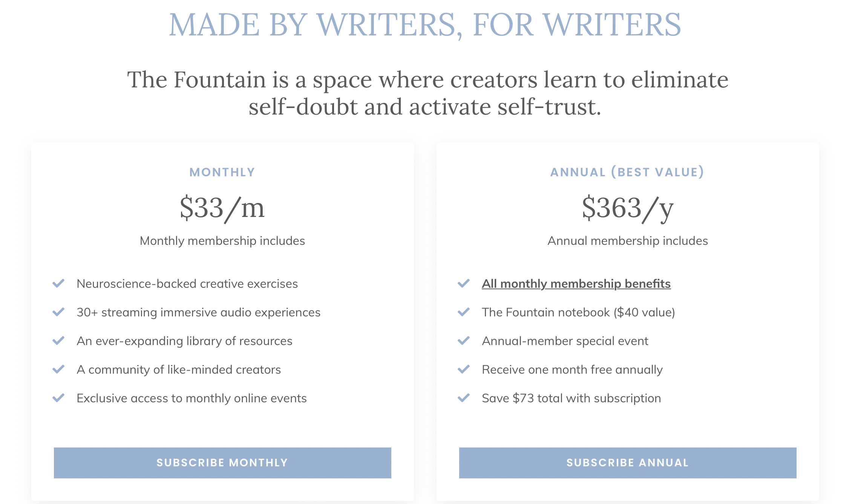Click checkmark next to ever-expanding library of resources
This screenshot has height=504, width=852.
[58, 340]
